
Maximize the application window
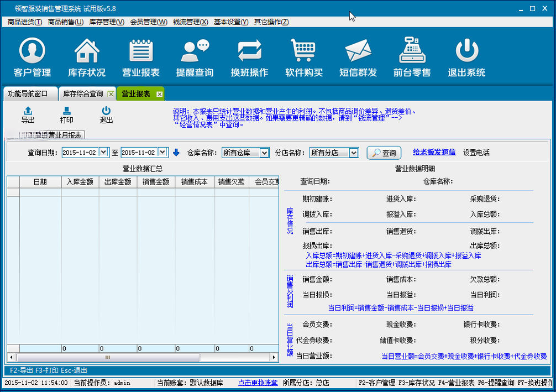pyautogui.click(x=533, y=8)
